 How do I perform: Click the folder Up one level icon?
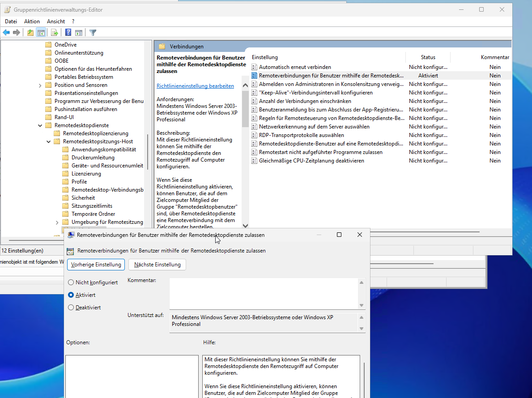(30, 32)
